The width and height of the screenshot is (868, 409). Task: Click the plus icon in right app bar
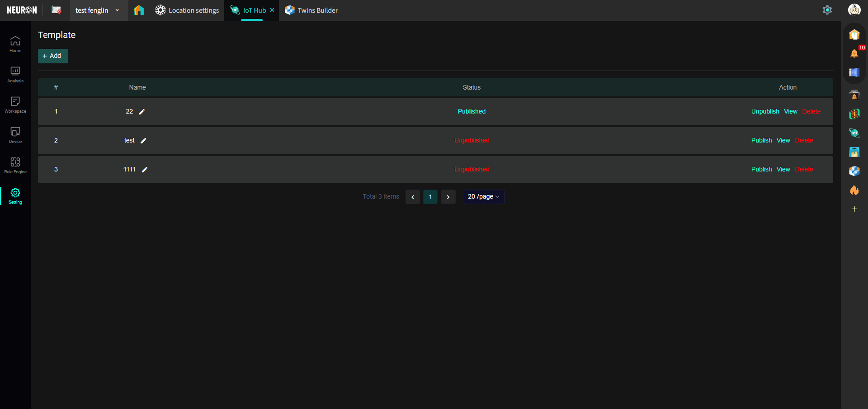854,209
